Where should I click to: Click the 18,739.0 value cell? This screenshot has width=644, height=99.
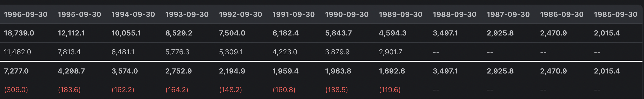[x=19, y=33]
